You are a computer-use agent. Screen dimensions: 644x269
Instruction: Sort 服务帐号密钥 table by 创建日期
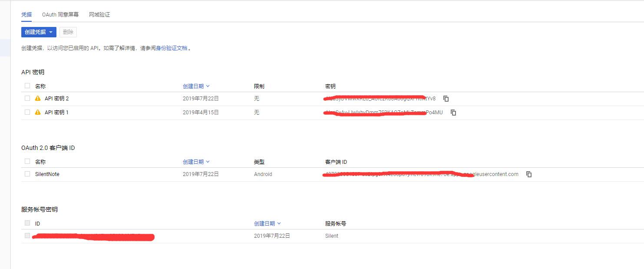coord(268,224)
